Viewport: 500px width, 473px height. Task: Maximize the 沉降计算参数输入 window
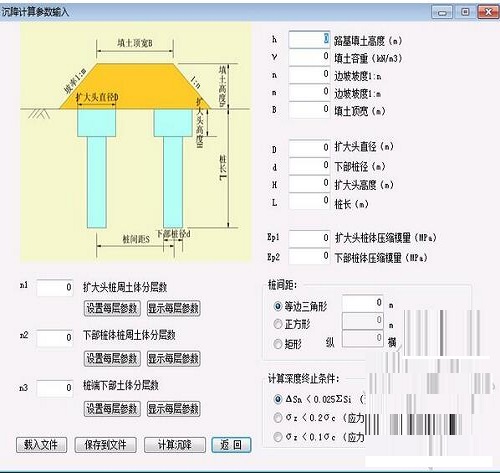point(465,12)
